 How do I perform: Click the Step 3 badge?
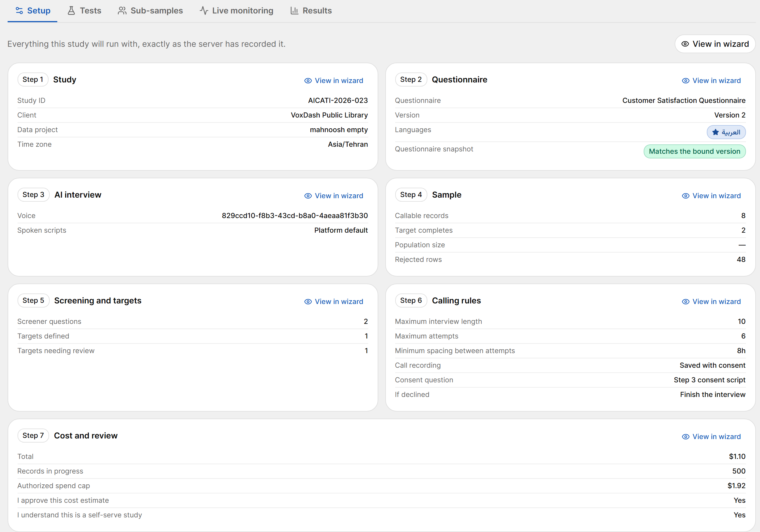tap(33, 195)
